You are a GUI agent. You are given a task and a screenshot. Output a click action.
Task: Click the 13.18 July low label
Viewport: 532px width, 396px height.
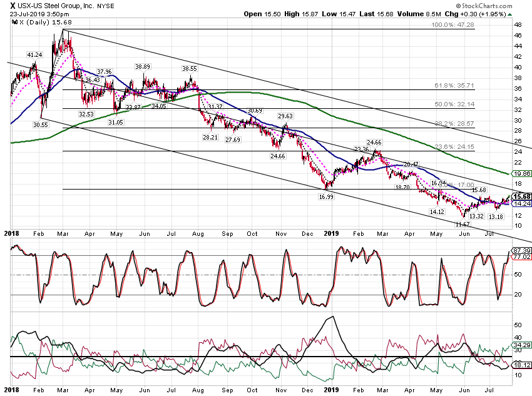tap(496, 216)
